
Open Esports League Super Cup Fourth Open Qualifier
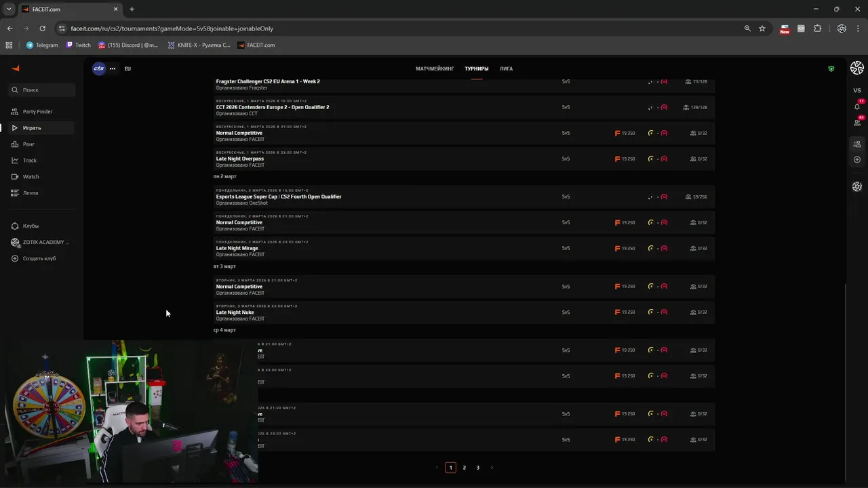click(279, 197)
